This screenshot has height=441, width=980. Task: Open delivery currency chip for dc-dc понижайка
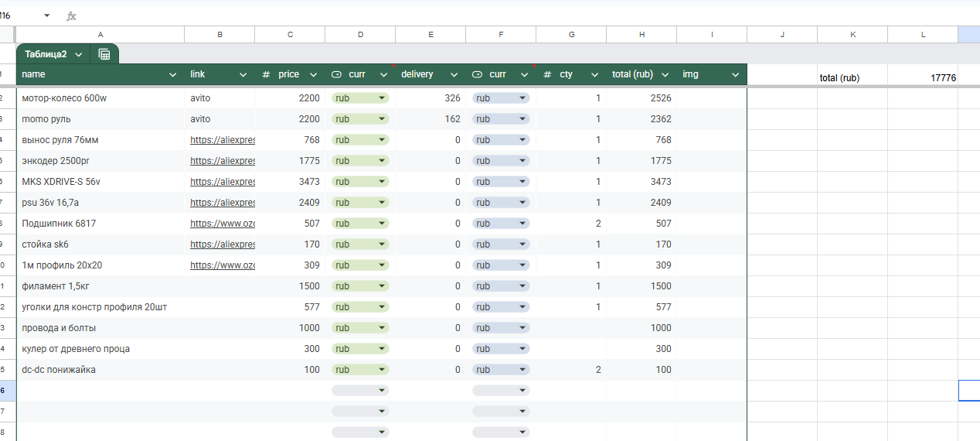coord(501,370)
